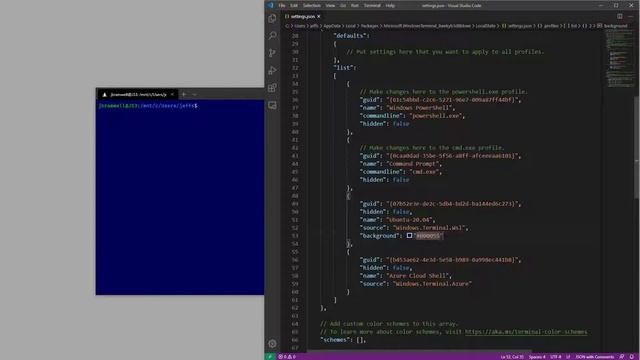The width and height of the screenshot is (640, 360).
Task: Open the File menu
Action: click(282, 6)
